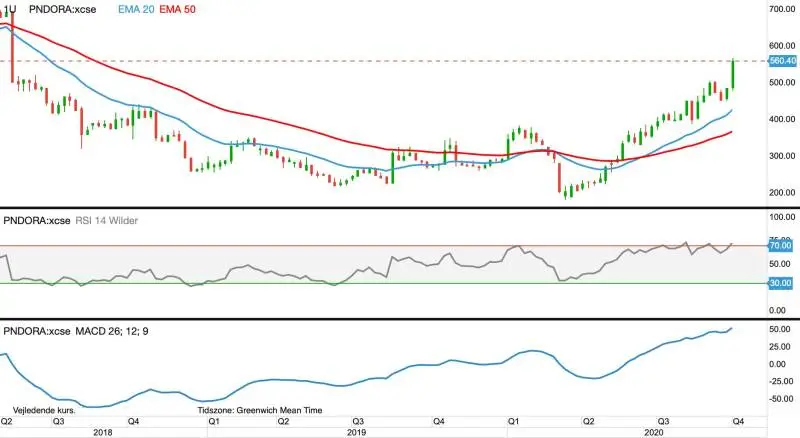Select the 2018 year label on time axis
800x438 pixels.
click(103, 432)
